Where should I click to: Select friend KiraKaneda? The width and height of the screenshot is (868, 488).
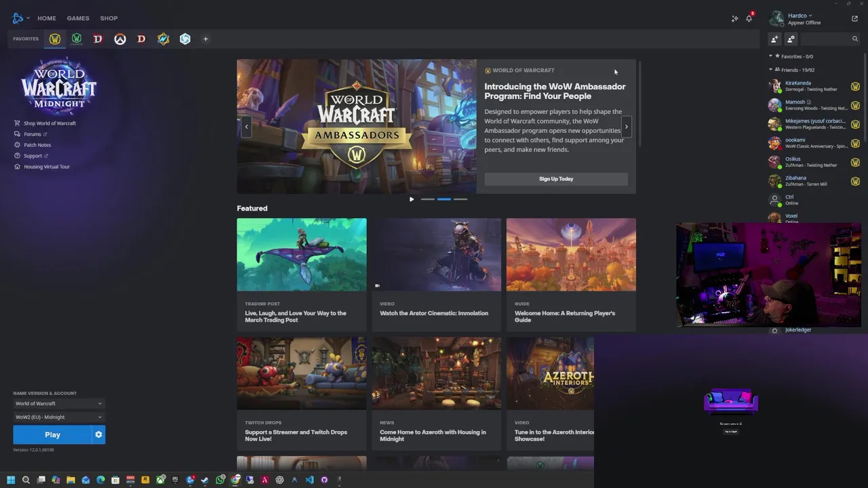pyautogui.click(x=814, y=86)
